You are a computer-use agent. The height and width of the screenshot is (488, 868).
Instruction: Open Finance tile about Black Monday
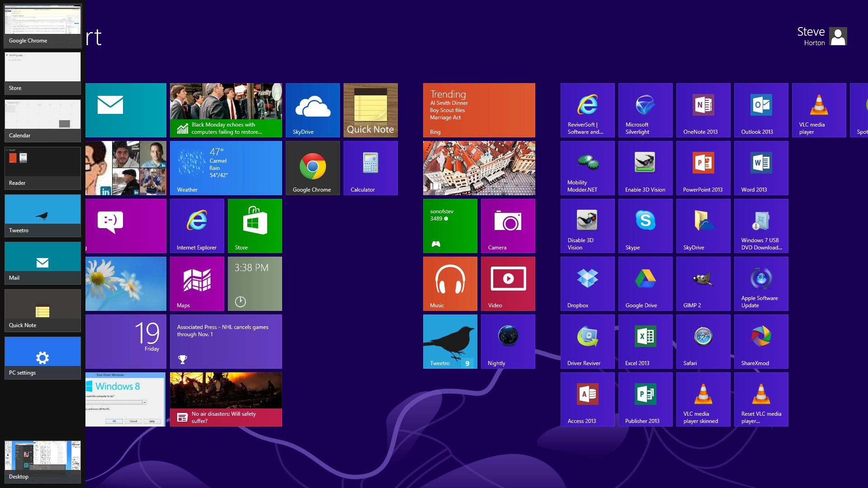tap(226, 110)
